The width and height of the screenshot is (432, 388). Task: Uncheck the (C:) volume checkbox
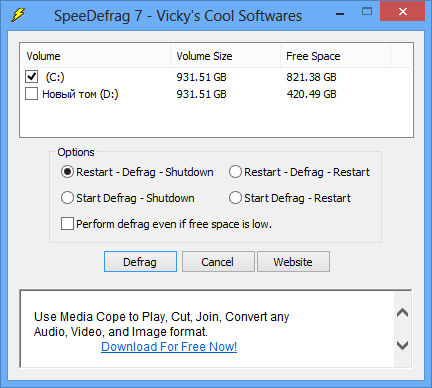31,77
